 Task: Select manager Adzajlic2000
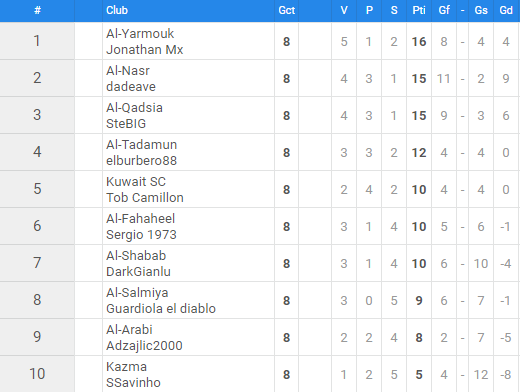144,346
